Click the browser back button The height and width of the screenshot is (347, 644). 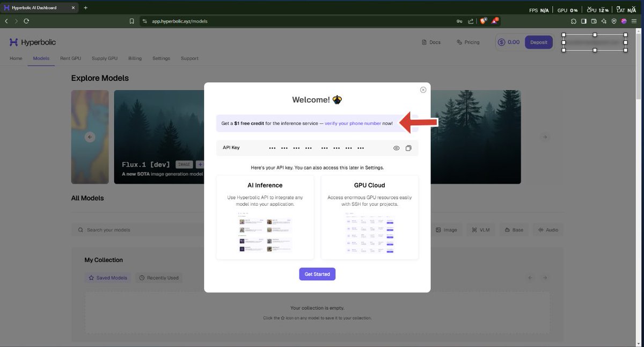6,21
